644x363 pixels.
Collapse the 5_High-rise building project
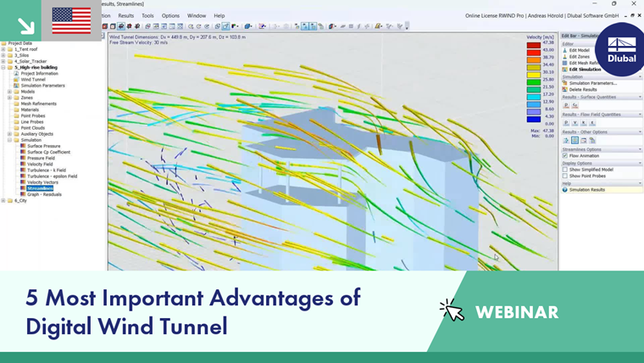tap(3, 67)
